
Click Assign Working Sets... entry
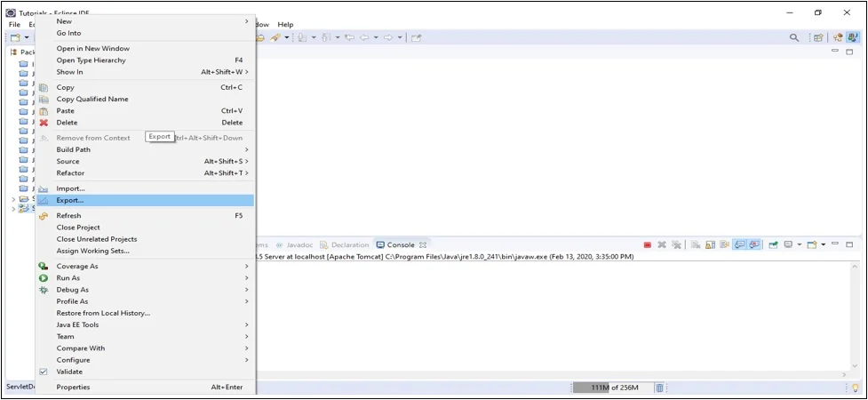pos(144,251)
